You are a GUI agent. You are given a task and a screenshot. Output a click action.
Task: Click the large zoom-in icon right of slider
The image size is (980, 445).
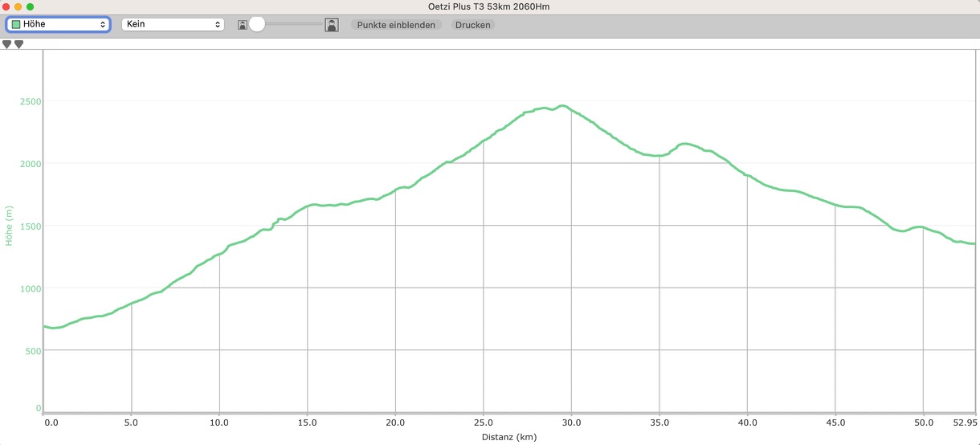click(331, 25)
